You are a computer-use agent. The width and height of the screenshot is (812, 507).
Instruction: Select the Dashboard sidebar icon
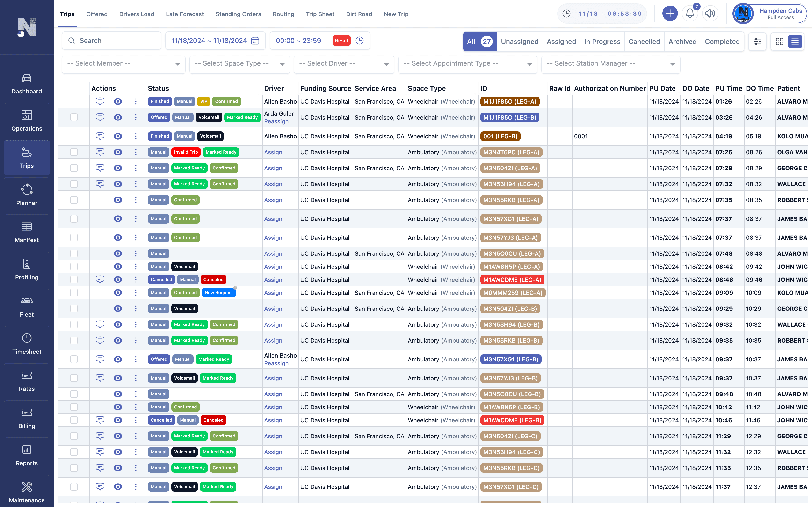tap(27, 84)
